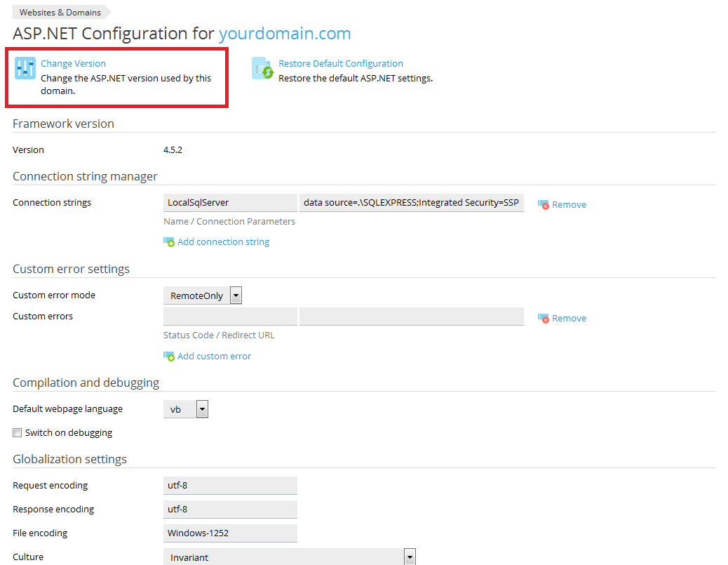This screenshot has width=728, height=565.
Task: Click the Change Version sliders icon
Action: pos(25,68)
